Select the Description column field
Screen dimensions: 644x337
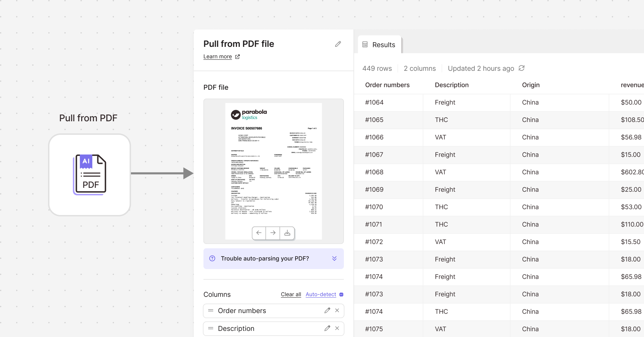(274, 328)
